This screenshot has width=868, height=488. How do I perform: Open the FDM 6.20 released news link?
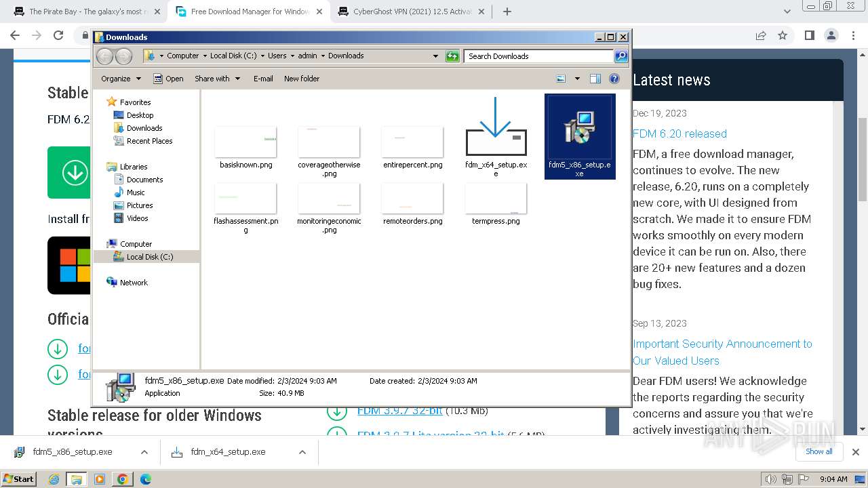[679, 134]
